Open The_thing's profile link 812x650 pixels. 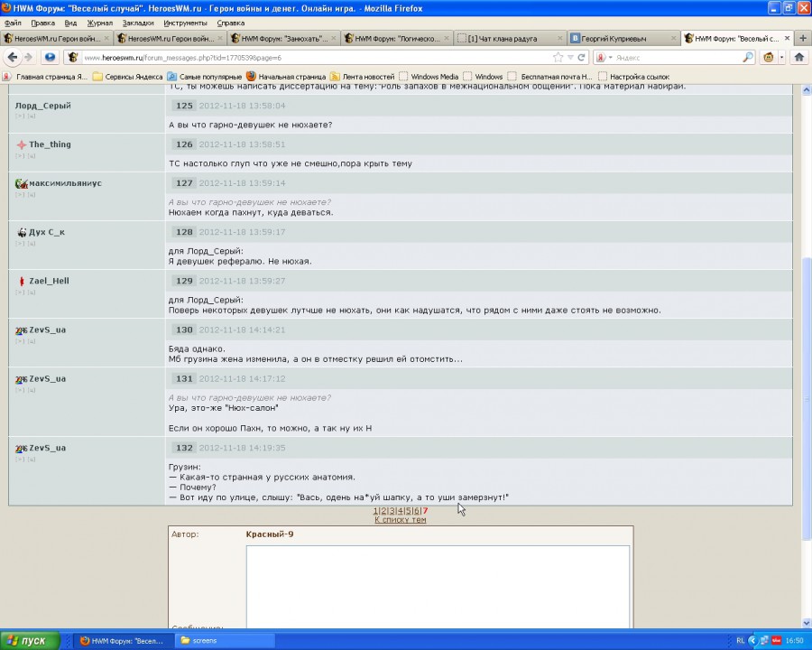tap(50, 144)
